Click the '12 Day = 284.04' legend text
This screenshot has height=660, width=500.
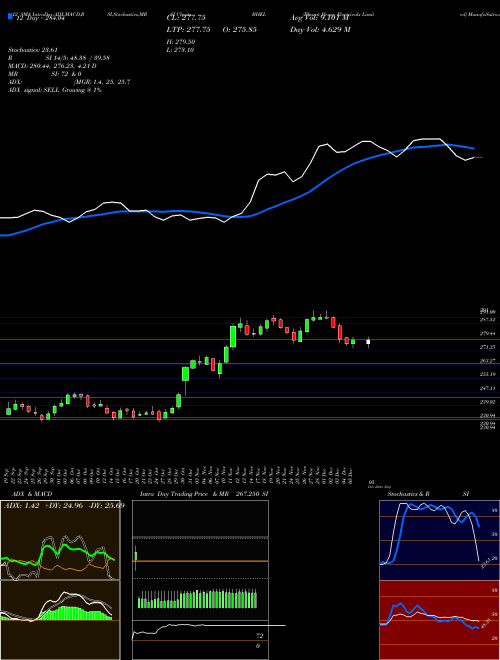pos(40,19)
